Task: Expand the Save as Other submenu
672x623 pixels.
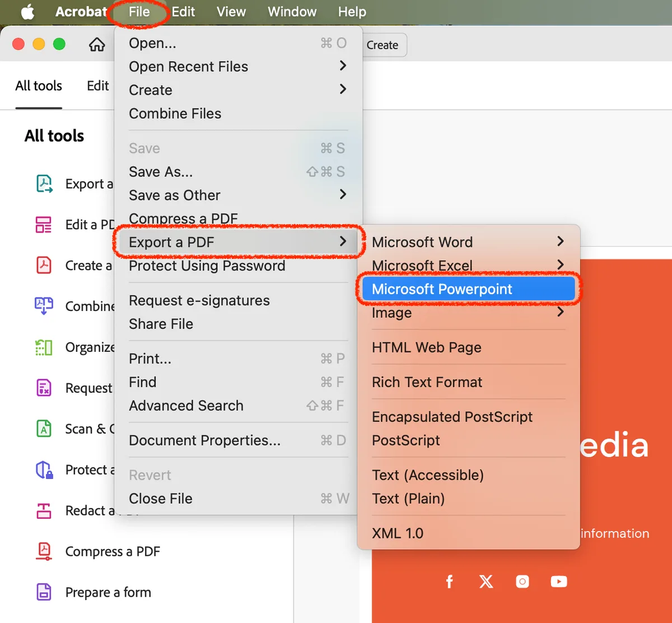Action: coord(239,196)
